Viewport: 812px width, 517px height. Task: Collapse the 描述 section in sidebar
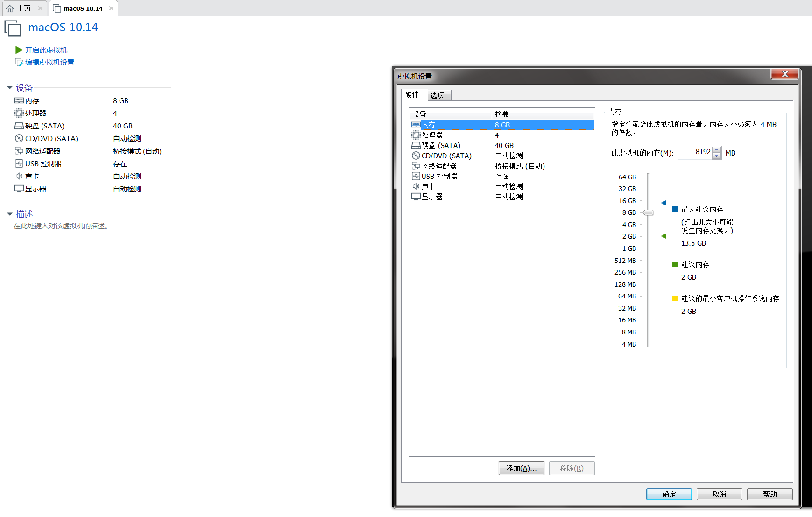click(10, 214)
